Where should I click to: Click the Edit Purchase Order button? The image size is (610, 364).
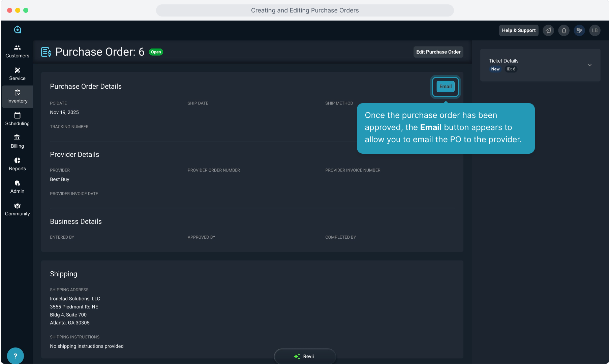[438, 52]
